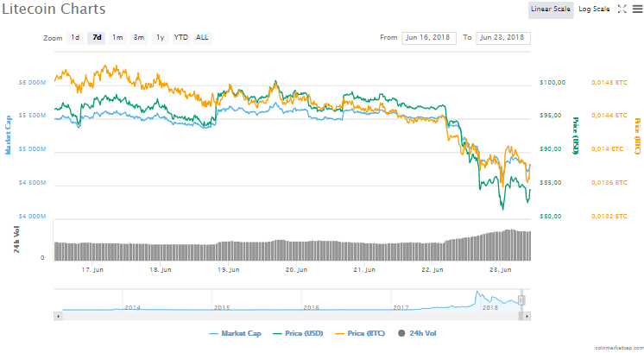Grab the navigator range handle

(521, 300)
